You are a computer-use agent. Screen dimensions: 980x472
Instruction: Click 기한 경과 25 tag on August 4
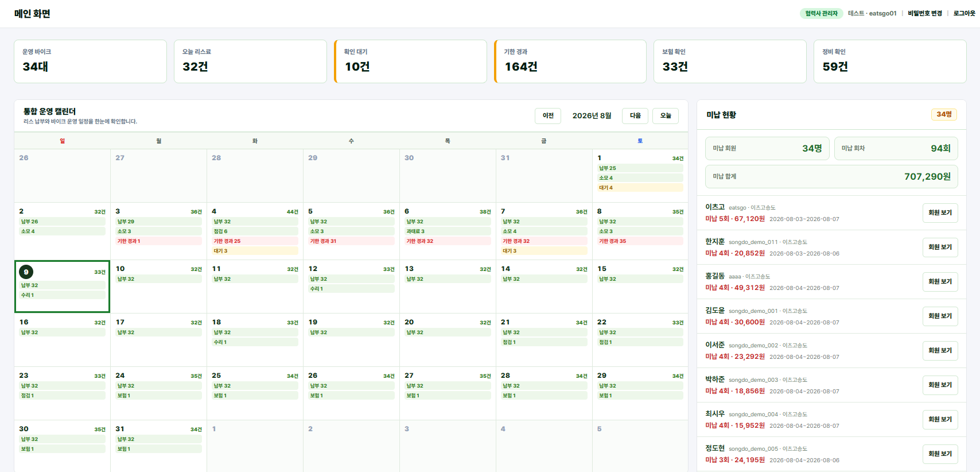[x=255, y=241]
